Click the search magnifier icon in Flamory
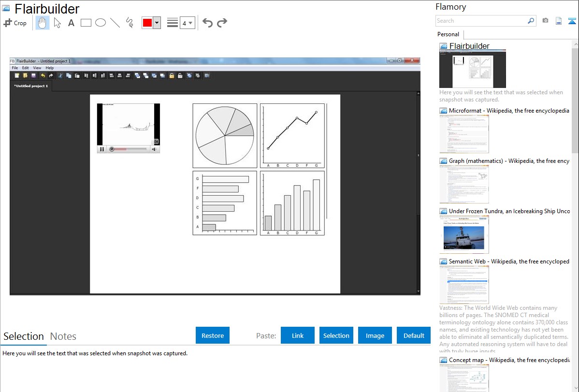 [x=531, y=21]
